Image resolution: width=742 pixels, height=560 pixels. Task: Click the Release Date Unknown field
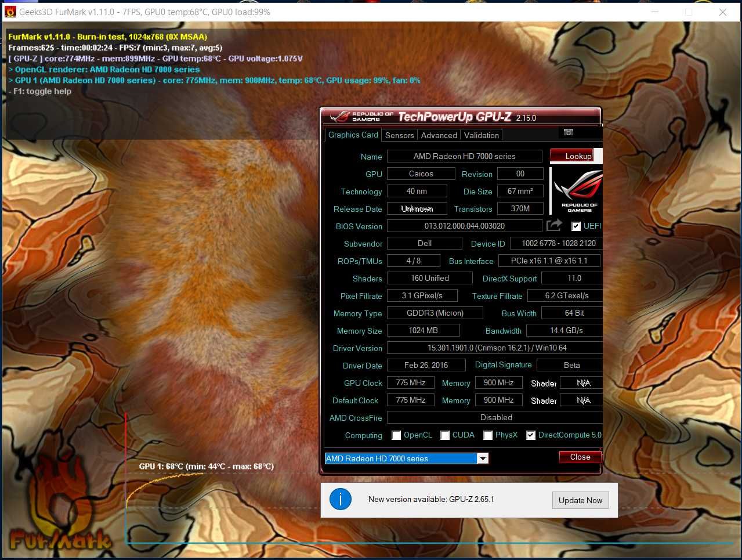click(417, 208)
